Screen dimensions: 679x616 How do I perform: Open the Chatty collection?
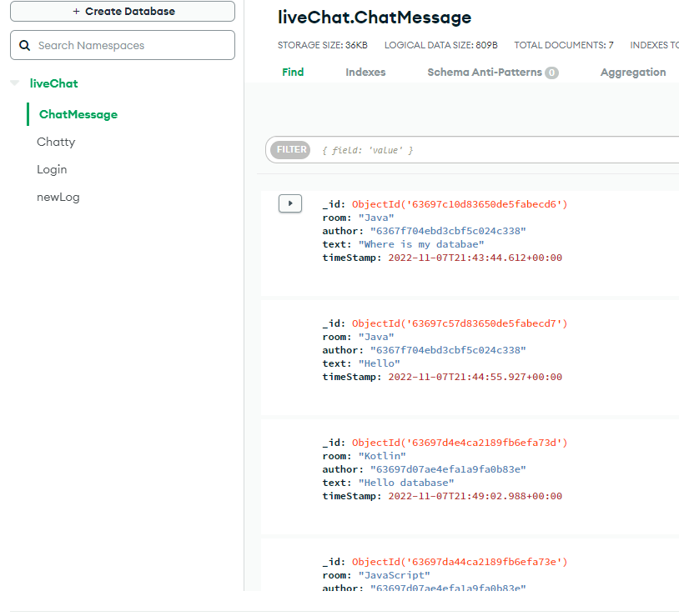tap(56, 142)
